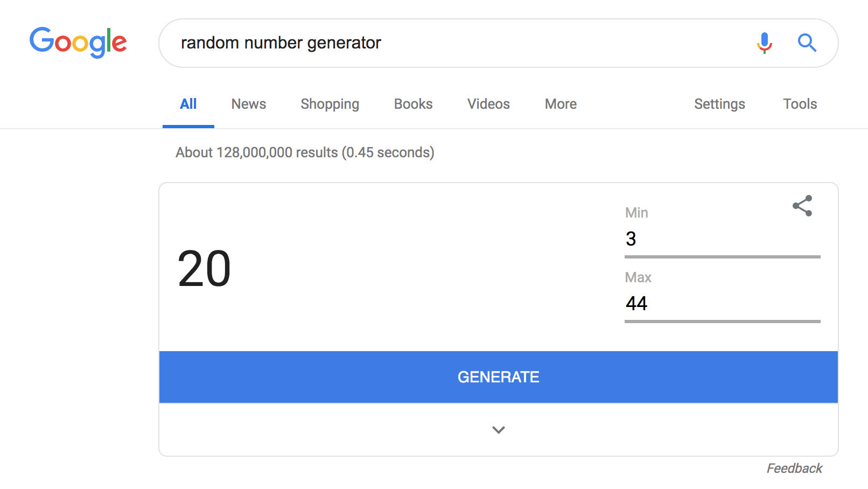Switch to the News tab
The height and width of the screenshot is (489, 868).
[x=249, y=104]
